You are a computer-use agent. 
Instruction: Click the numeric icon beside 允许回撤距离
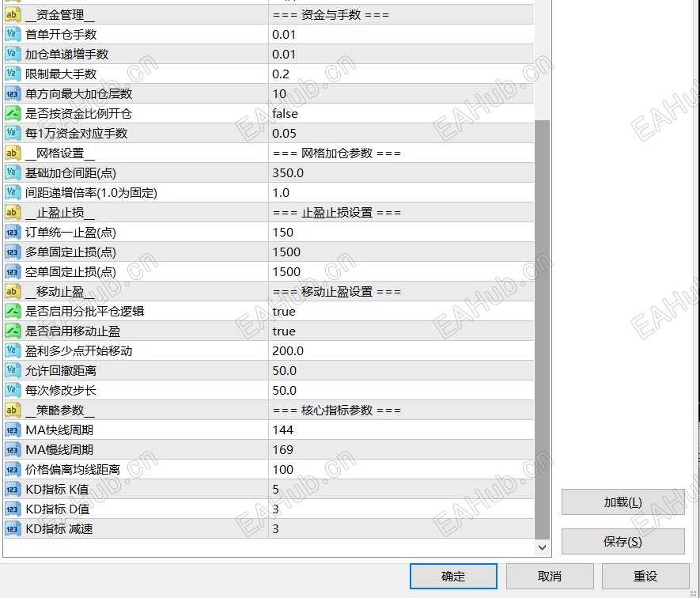click(x=12, y=370)
